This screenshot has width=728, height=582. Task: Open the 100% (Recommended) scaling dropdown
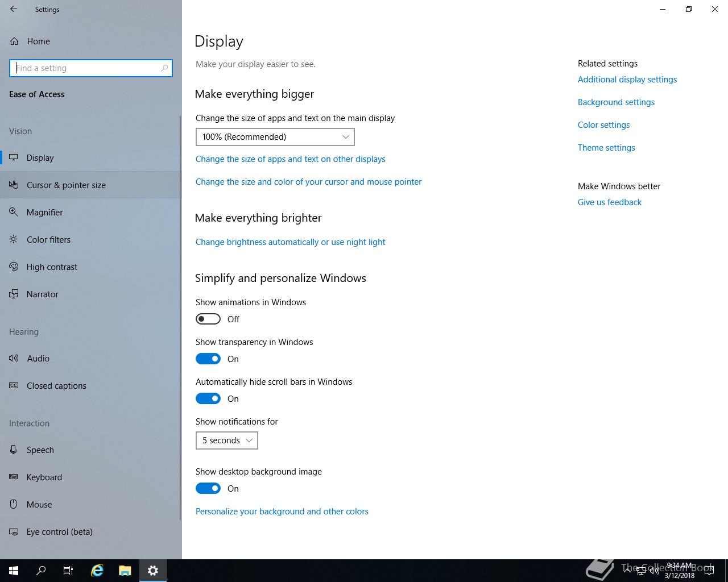tap(275, 137)
